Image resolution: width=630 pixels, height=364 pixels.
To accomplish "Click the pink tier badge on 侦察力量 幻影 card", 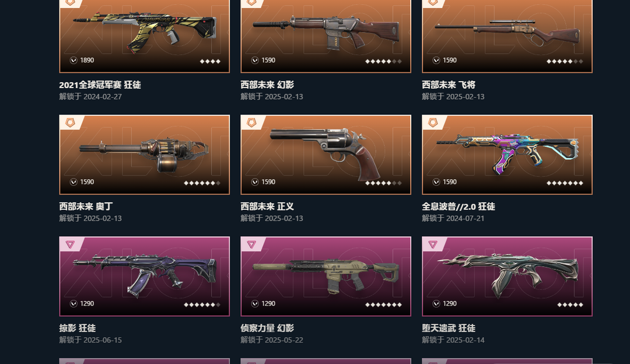I will click(251, 244).
